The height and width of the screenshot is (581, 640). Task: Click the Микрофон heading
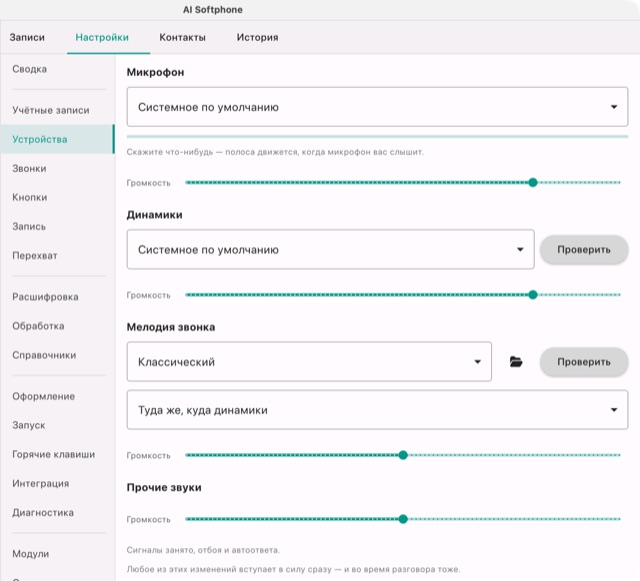pos(155,72)
